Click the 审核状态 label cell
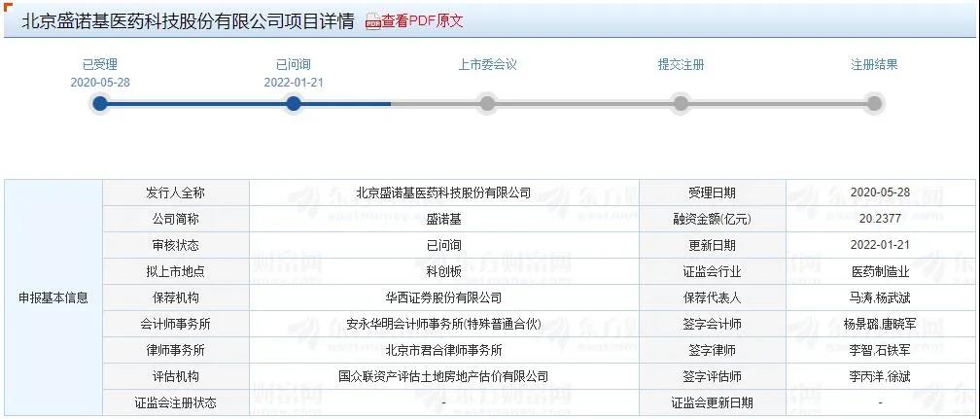 pos(176,245)
